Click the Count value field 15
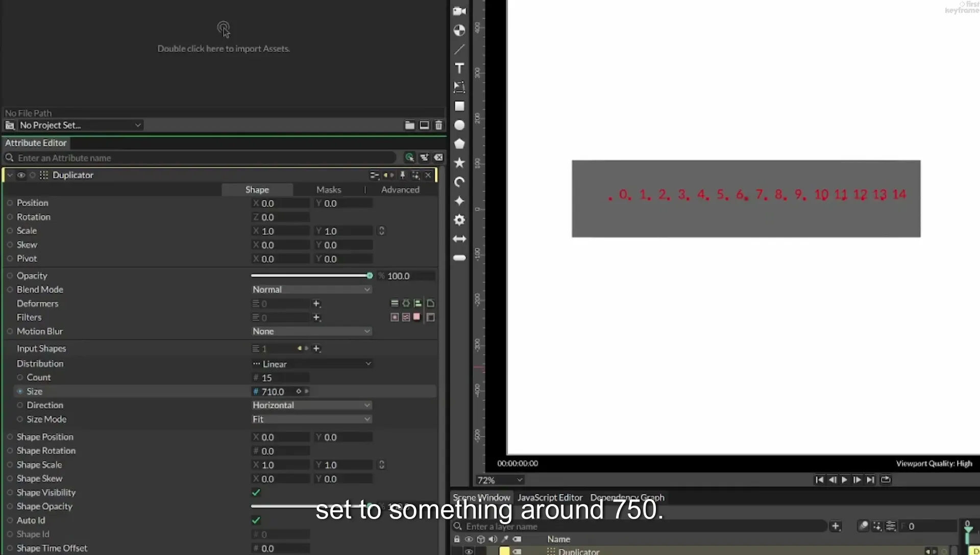Image resolution: width=980 pixels, height=555 pixels. click(x=281, y=377)
